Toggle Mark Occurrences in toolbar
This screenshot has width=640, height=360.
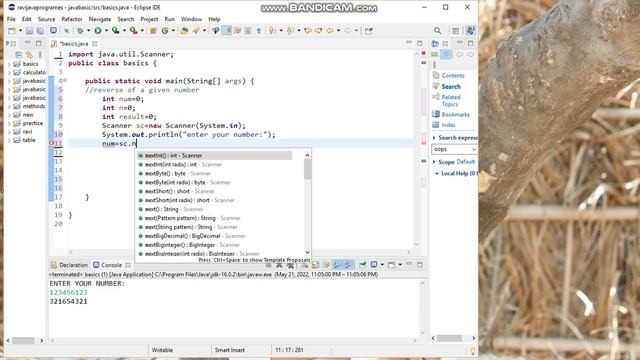(x=227, y=31)
